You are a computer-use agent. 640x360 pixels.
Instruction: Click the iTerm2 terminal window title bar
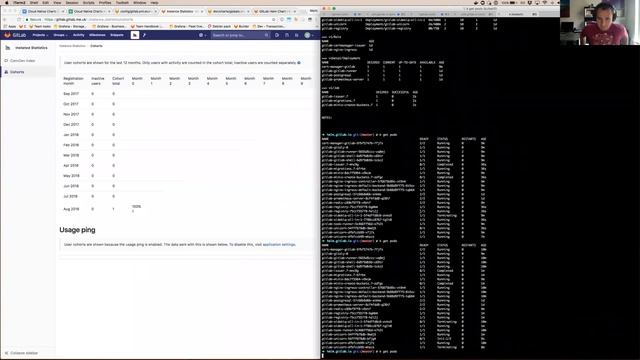tap(440, 8)
